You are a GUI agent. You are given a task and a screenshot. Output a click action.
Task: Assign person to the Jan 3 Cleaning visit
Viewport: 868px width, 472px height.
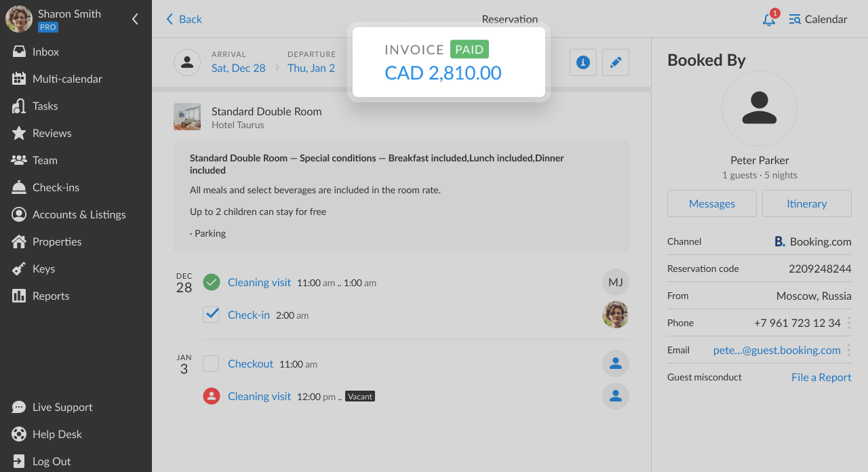[x=616, y=396]
